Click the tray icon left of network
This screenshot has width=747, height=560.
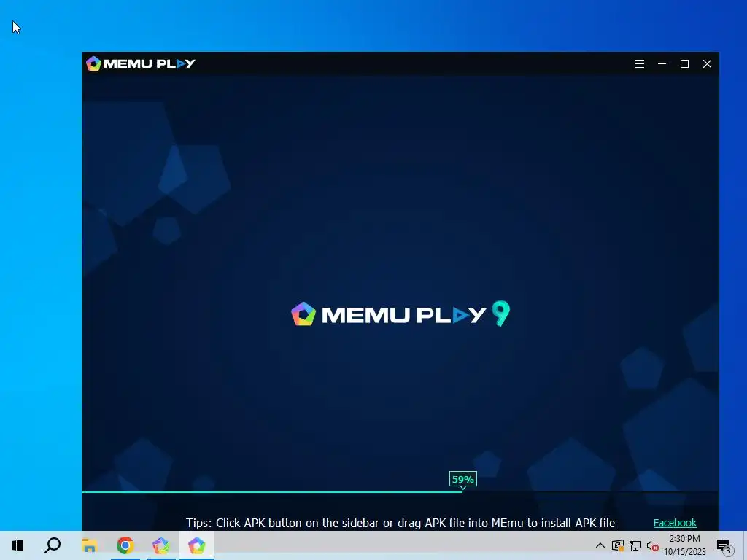[618, 545]
